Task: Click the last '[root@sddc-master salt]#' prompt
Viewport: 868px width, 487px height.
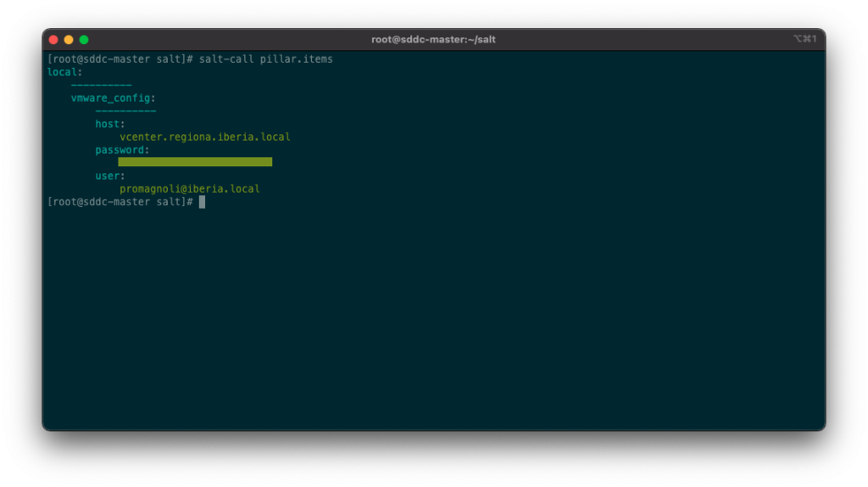Action: (120, 202)
